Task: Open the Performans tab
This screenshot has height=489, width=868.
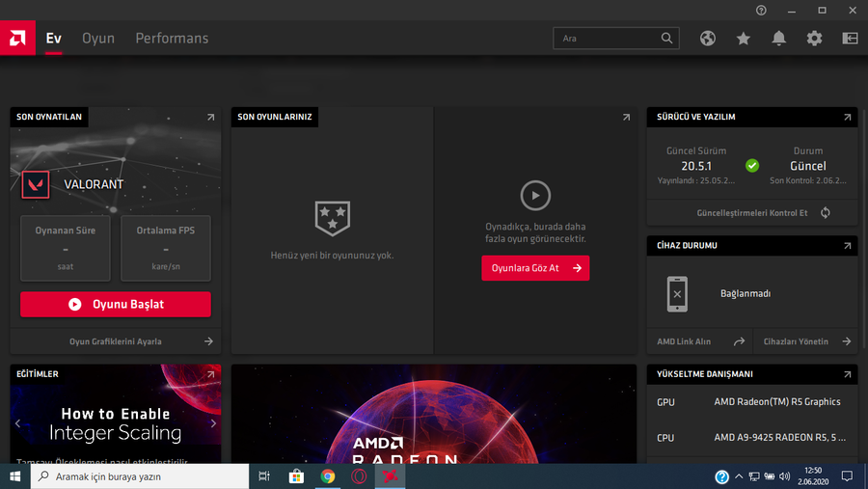Action: [173, 39]
